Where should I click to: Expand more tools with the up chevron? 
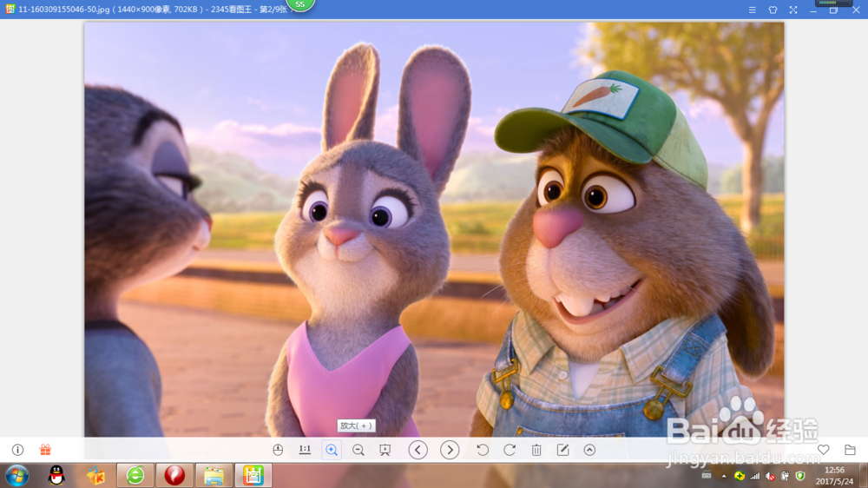[x=589, y=450]
